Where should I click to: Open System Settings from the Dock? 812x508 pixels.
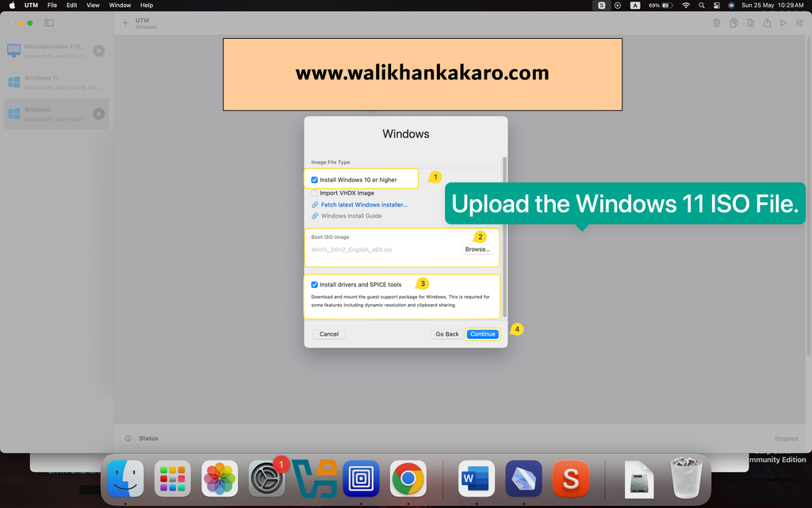click(x=266, y=479)
